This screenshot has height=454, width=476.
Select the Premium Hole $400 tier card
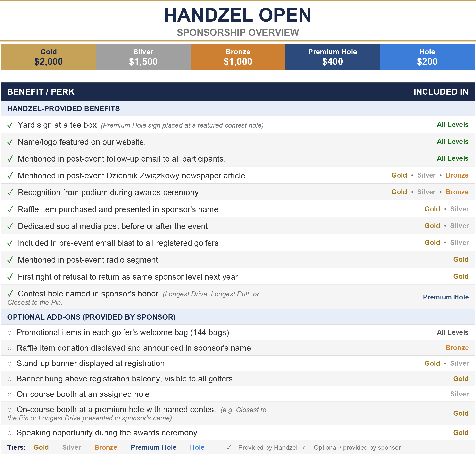coord(333,57)
